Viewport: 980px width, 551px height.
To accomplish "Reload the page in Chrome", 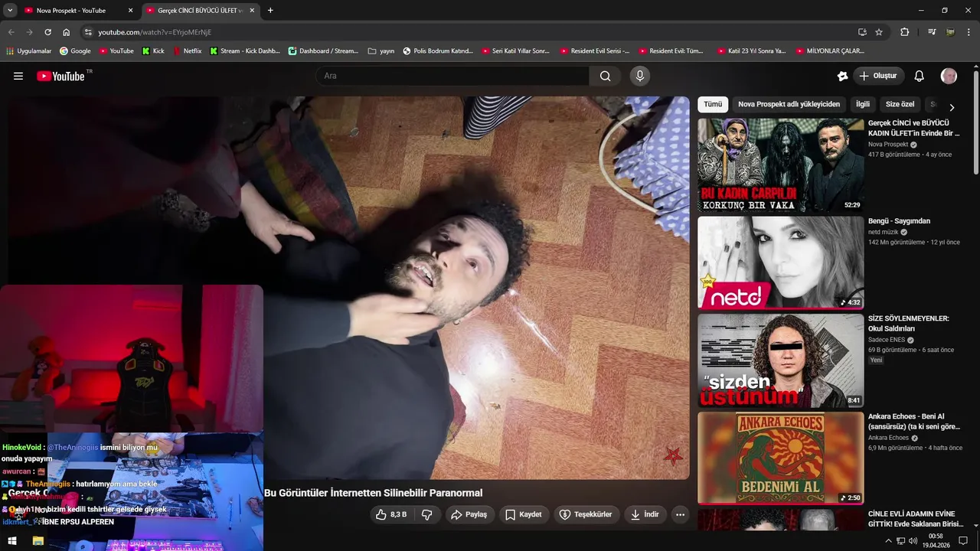I will 47,32.
